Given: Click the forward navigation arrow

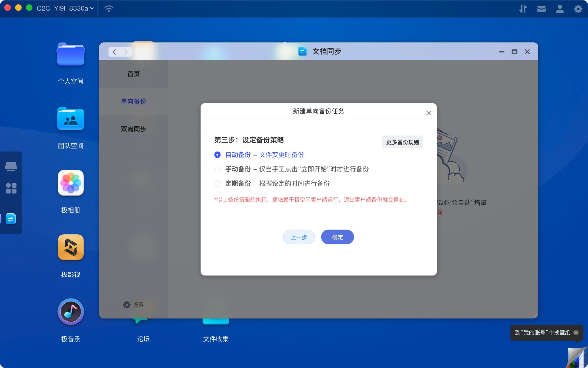Looking at the screenshot, I should (x=126, y=52).
